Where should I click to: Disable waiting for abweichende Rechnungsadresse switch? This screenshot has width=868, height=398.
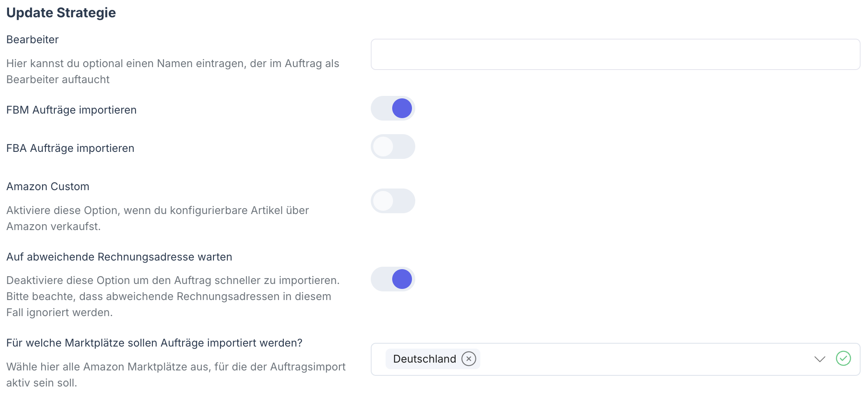pyautogui.click(x=393, y=279)
